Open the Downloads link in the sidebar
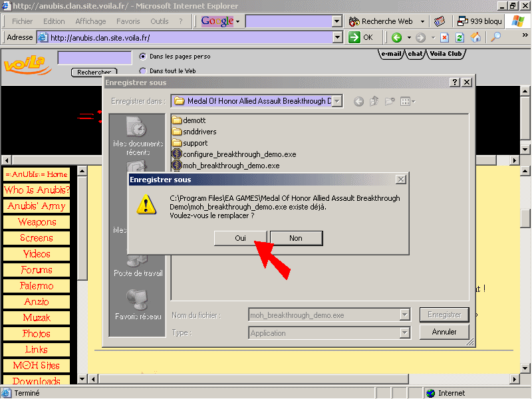This screenshot has width=532, height=399. [37, 381]
